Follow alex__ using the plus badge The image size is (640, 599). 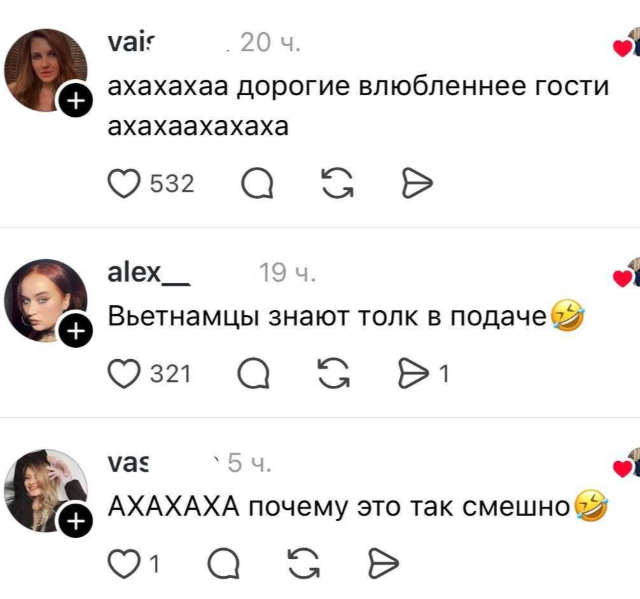76,331
